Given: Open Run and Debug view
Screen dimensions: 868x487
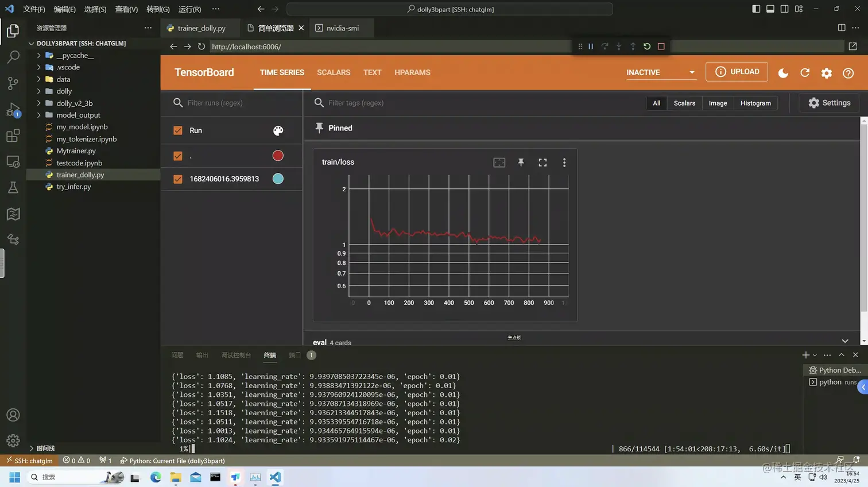Looking at the screenshot, I should (x=13, y=109).
